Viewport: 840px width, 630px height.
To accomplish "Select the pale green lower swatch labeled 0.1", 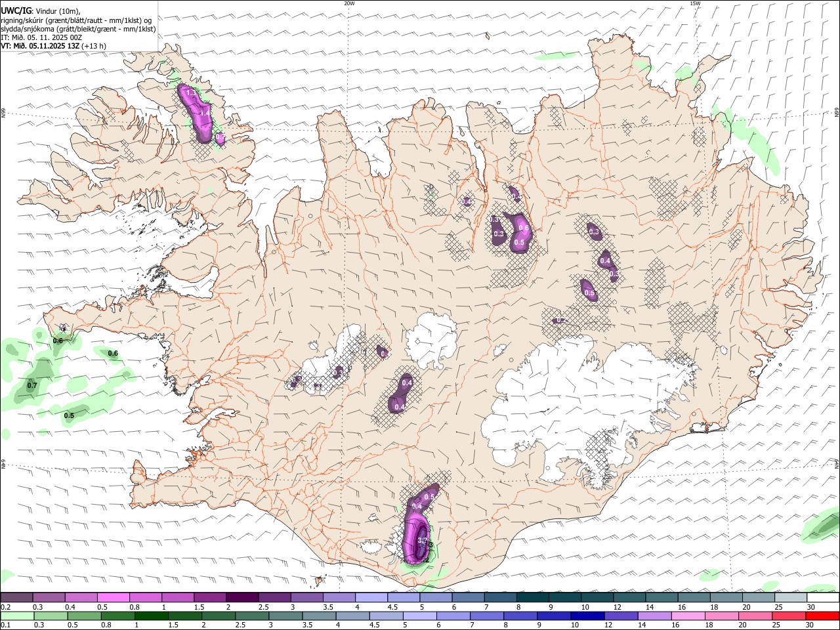I will point(16,616).
